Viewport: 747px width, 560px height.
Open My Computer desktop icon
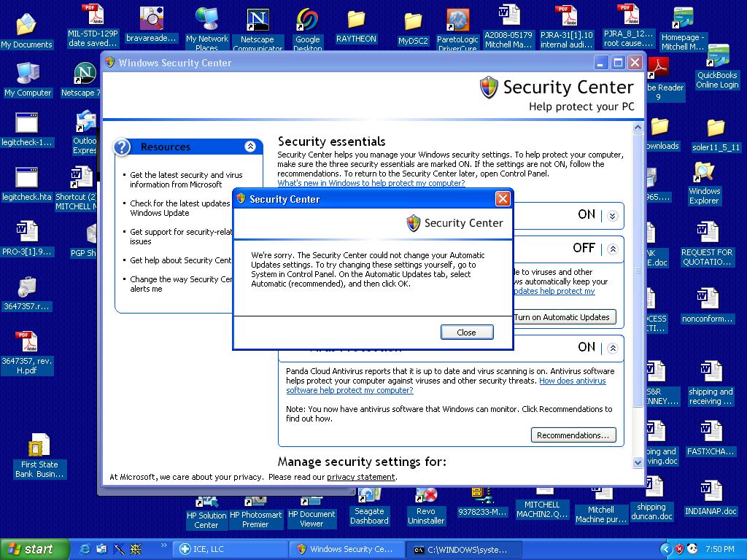point(28,79)
